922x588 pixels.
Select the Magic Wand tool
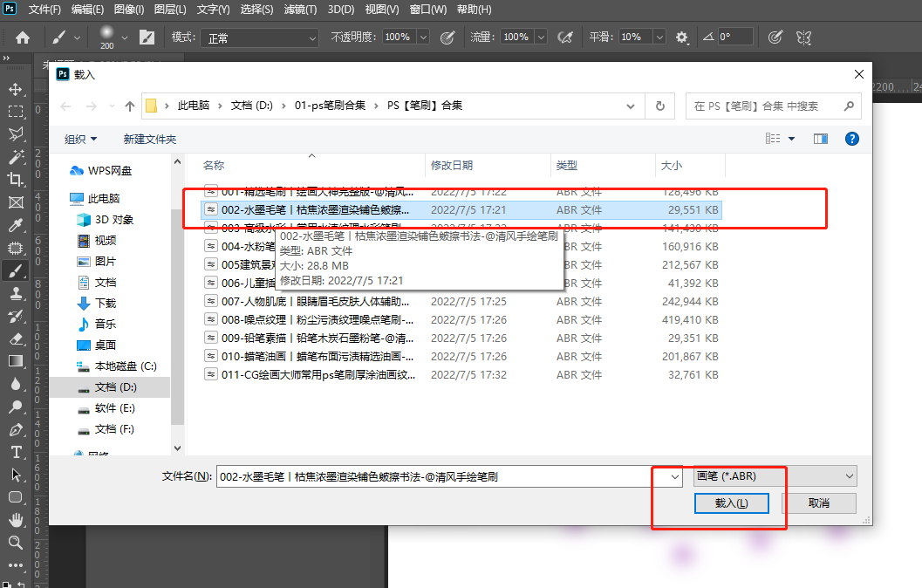click(x=16, y=157)
